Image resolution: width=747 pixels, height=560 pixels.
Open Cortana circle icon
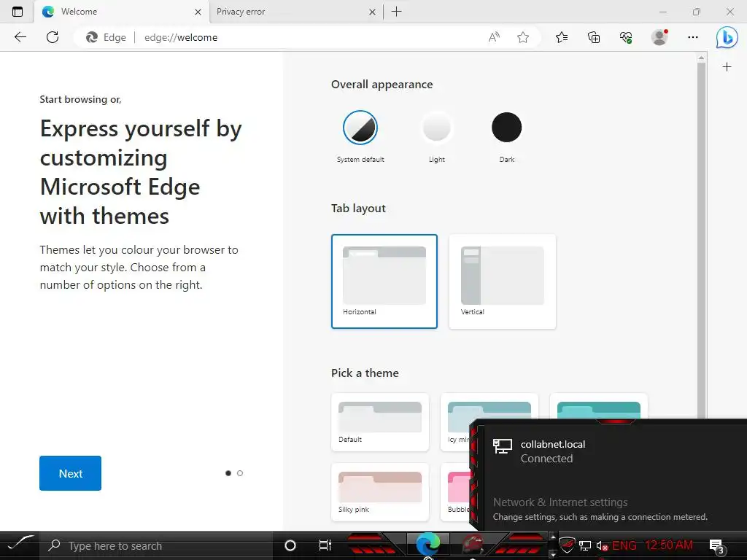tap(290, 545)
